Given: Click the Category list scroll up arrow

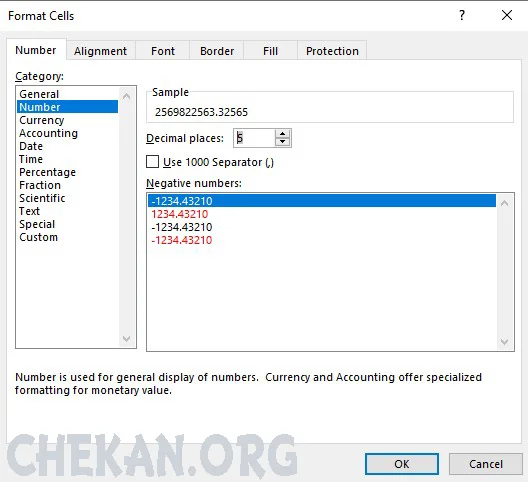Looking at the screenshot, I should [127, 96].
